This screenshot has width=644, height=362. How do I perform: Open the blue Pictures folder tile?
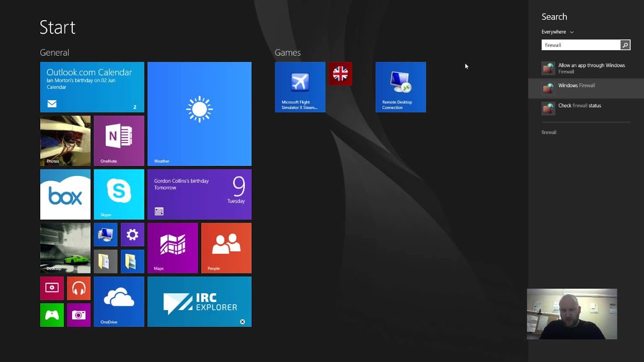pyautogui.click(x=132, y=261)
